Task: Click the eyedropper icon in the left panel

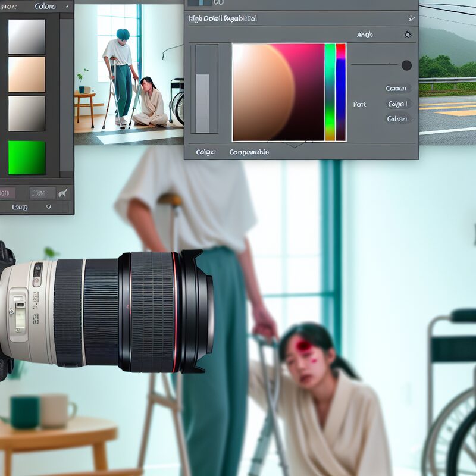Action: [x=62, y=193]
